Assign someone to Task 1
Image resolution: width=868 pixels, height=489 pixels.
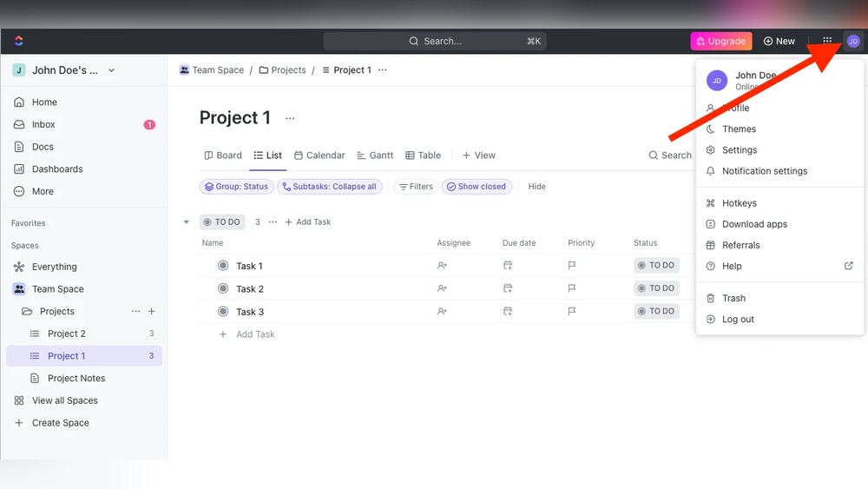click(x=442, y=265)
